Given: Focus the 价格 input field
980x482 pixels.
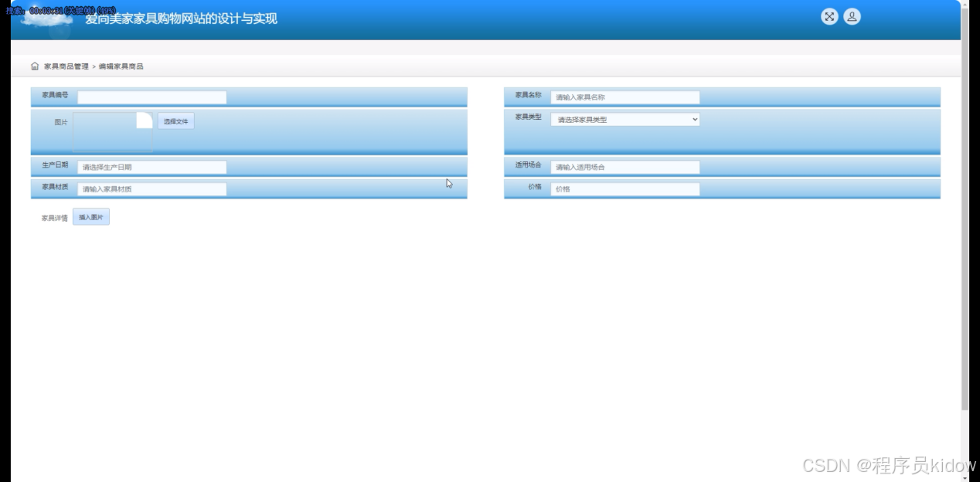Looking at the screenshot, I should pos(624,189).
